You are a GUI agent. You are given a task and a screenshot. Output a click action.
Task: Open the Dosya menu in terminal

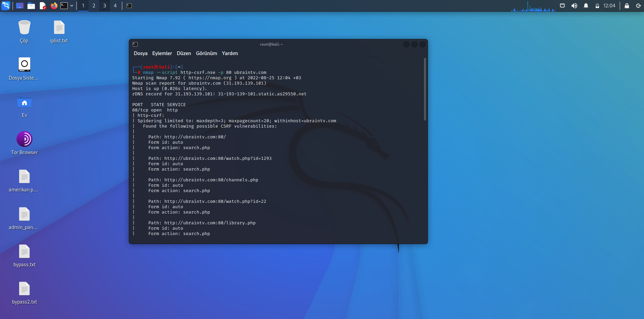[141, 53]
